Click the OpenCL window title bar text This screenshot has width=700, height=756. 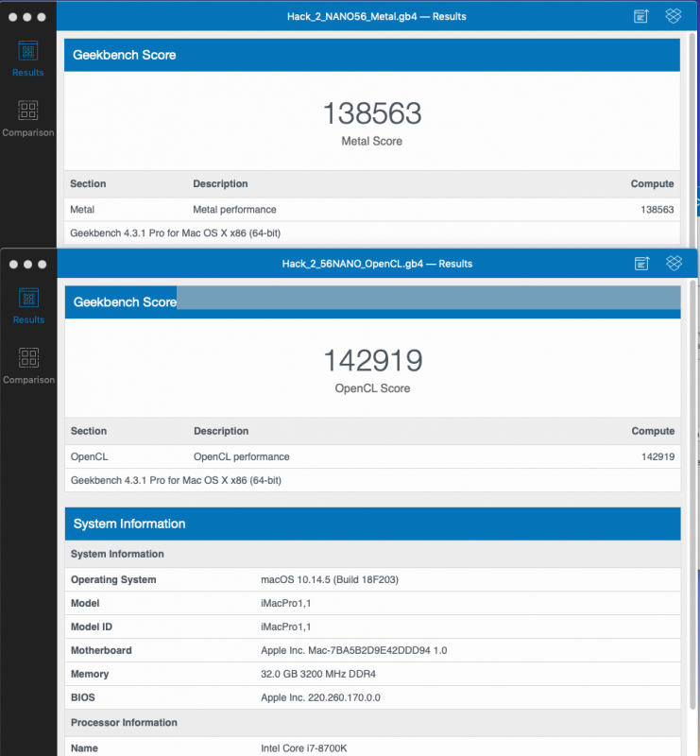(377, 264)
